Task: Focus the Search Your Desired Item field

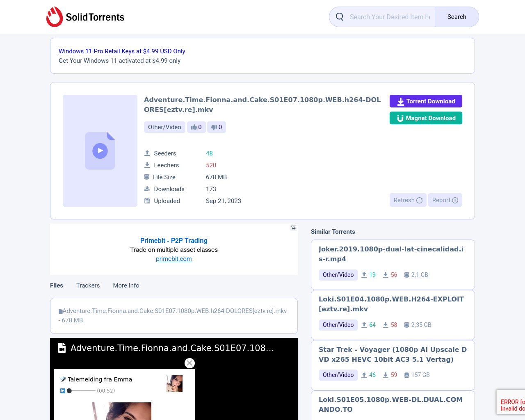Action: [x=390, y=17]
